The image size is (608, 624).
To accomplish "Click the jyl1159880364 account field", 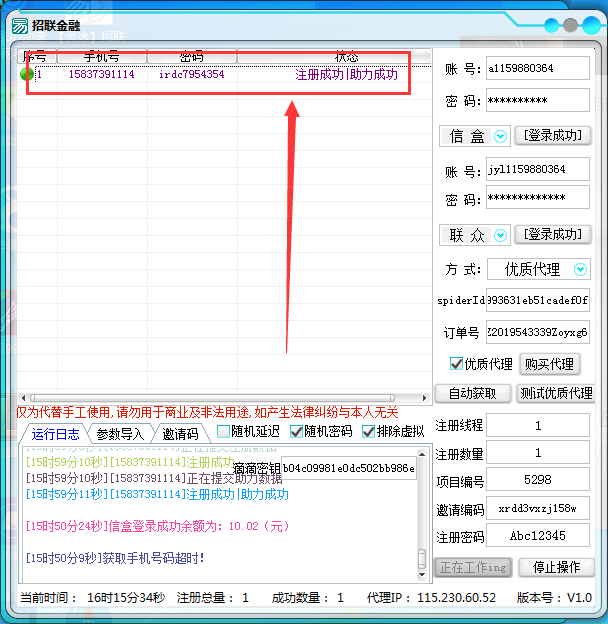I will click(538, 169).
